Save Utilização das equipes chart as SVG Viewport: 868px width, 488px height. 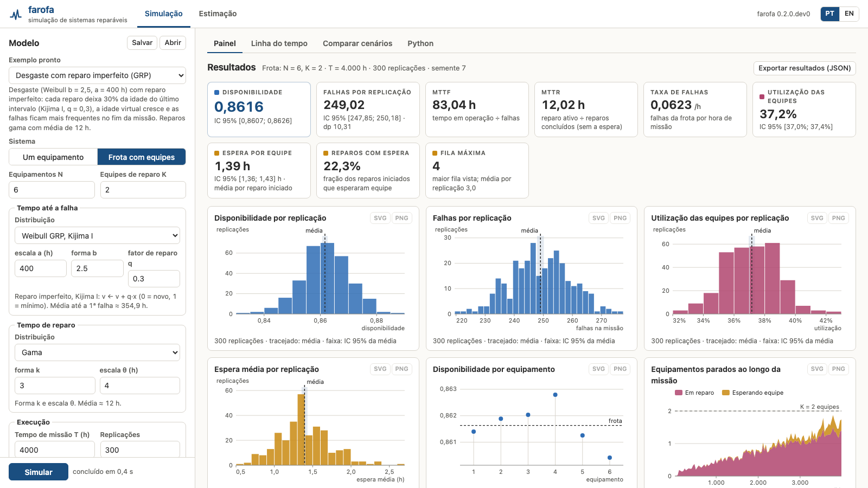817,218
